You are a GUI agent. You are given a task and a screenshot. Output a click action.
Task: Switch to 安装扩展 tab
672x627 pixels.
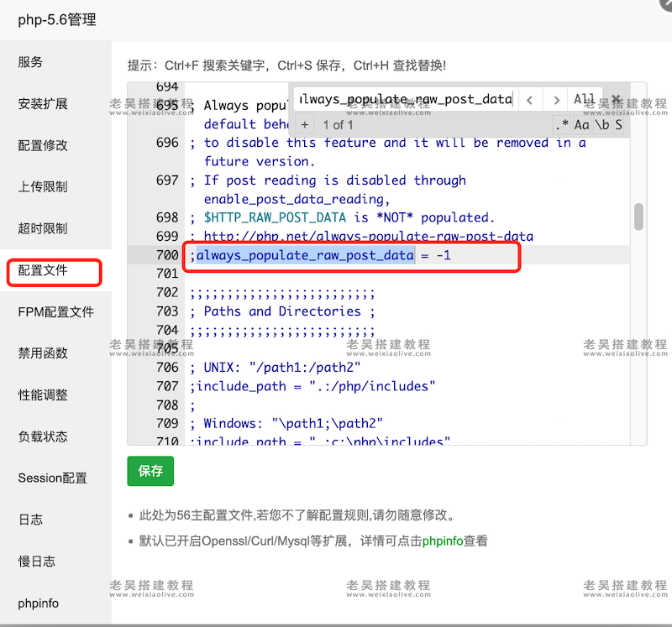pos(43,104)
